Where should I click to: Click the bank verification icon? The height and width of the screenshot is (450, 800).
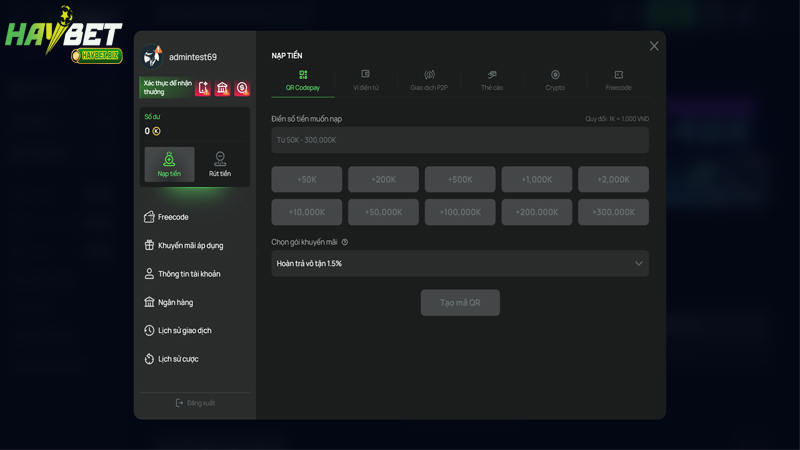pyautogui.click(x=222, y=88)
